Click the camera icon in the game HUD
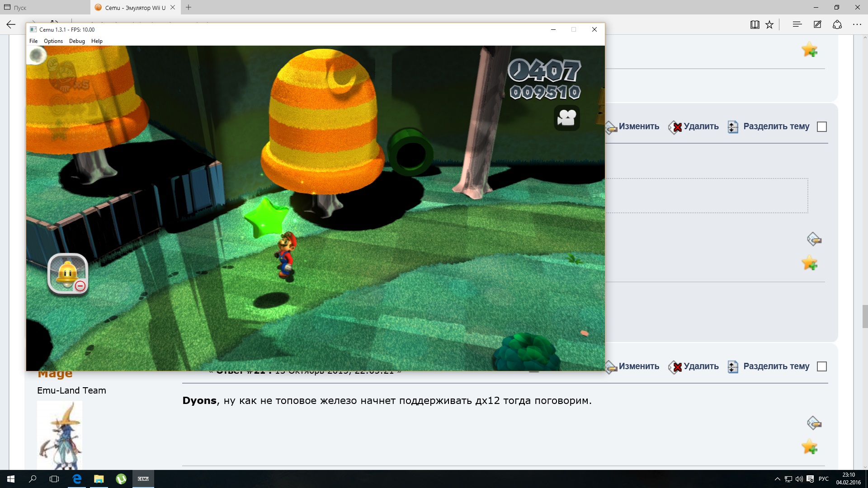Viewport: 868px width, 488px height. tap(567, 118)
